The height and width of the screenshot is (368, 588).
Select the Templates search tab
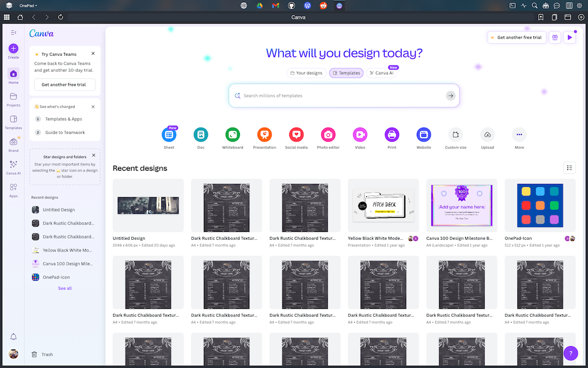tap(346, 73)
